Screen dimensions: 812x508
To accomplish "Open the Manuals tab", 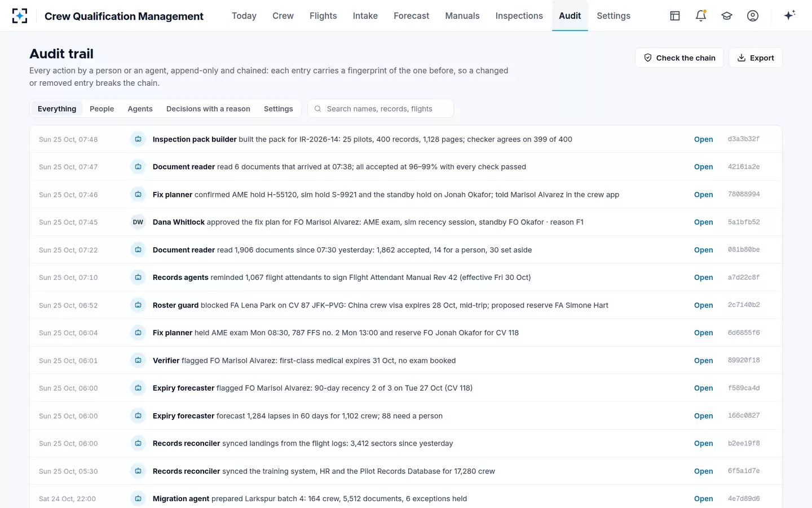I will [462, 16].
